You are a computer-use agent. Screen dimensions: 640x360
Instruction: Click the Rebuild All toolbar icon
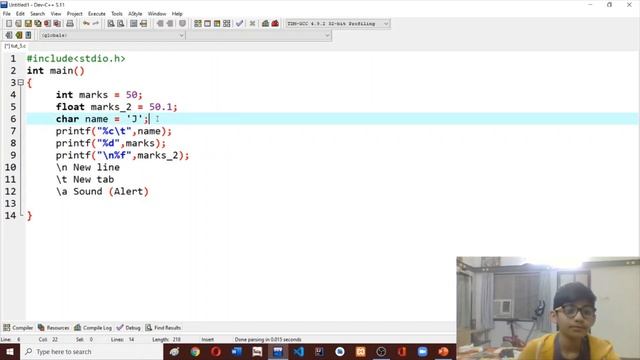[227, 24]
